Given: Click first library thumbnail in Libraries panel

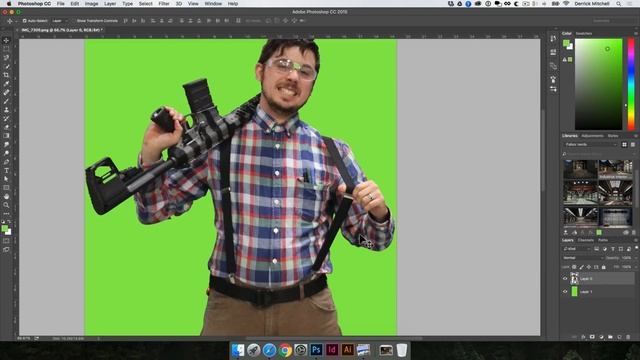Looking at the screenshot, I should pyautogui.click(x=580, y=169).
